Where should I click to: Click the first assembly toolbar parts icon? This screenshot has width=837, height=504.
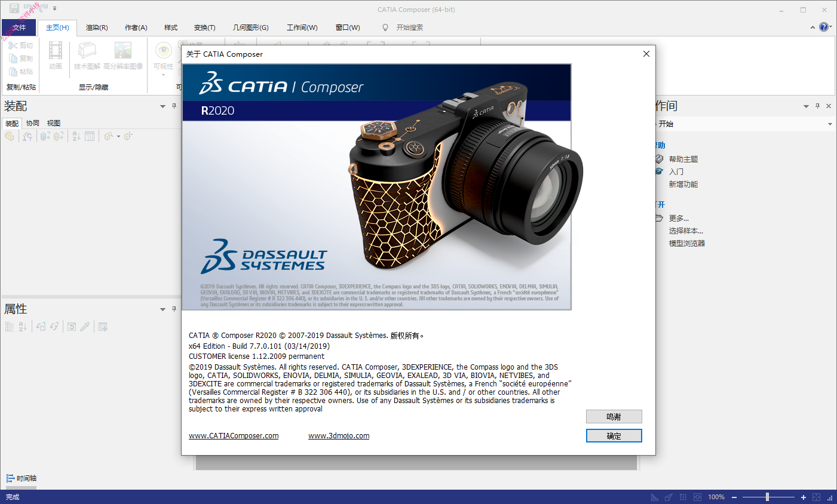[x=10, y=136]
